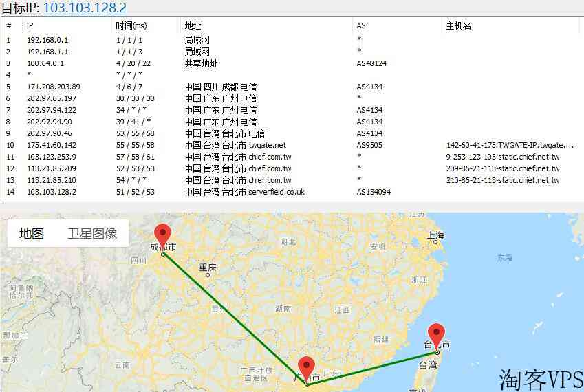584x392 pixels.
Task: Select IP cell 202.97.65.197
Action: click(52, 98)
